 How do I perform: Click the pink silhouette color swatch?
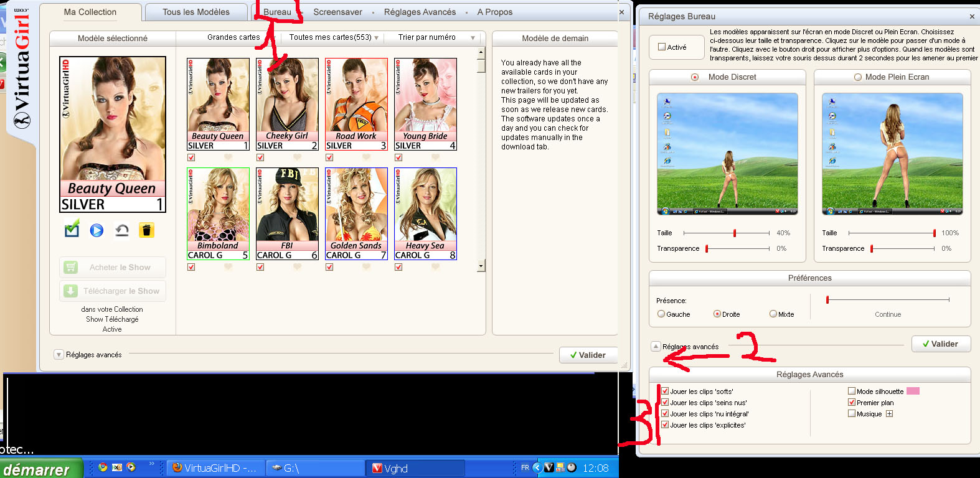pyautogui.click(x=913, y=391)
